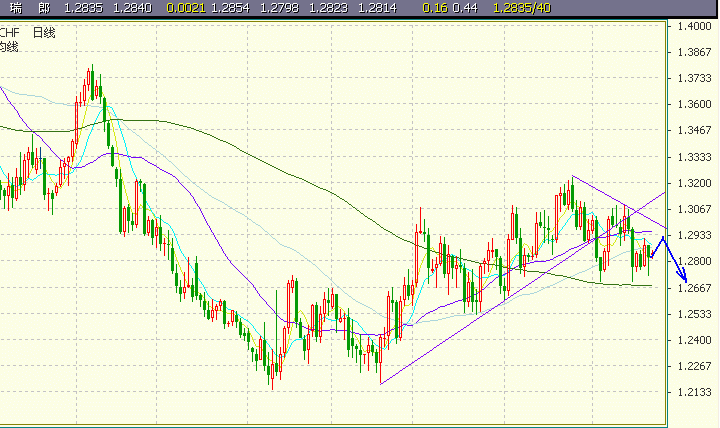This screenshot has height=428, width=720.
Task: Select the 1.3600 price axis label
Action: pos(694,104)
